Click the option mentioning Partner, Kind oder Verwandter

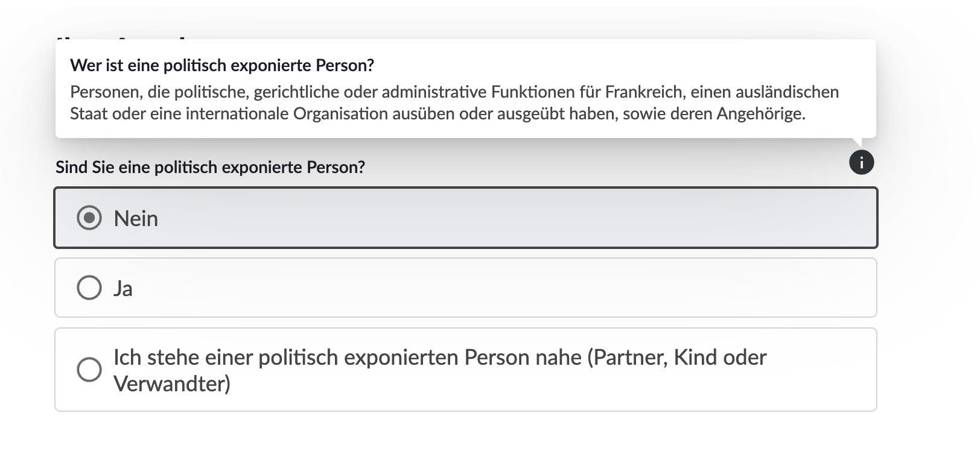tap(441, 369)
